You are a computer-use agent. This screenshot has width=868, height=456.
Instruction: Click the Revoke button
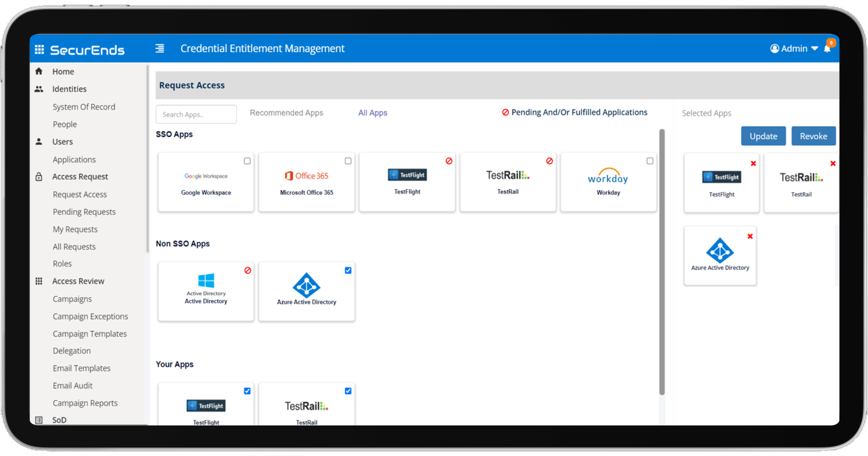(814, 136)
